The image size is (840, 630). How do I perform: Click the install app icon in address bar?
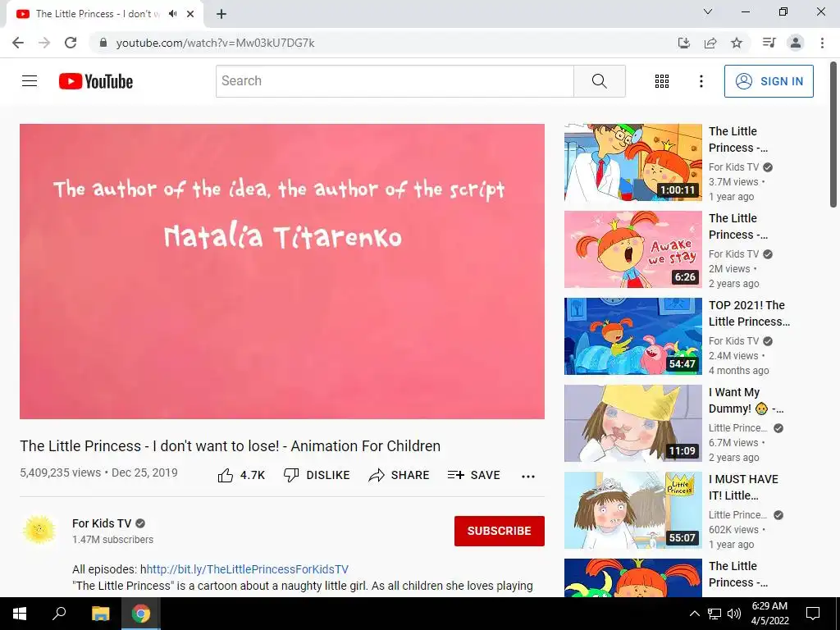684,43
